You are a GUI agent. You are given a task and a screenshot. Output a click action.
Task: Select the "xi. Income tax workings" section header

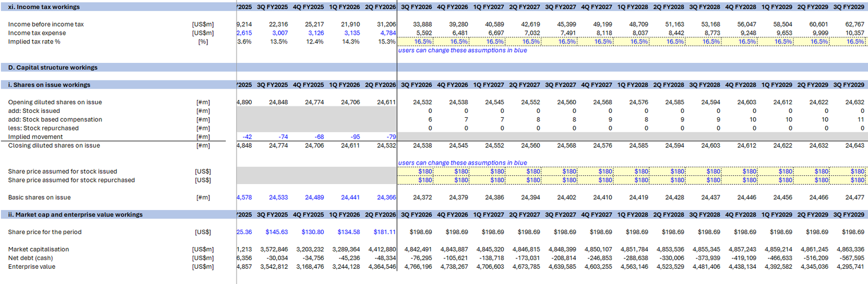coord(43,7)
